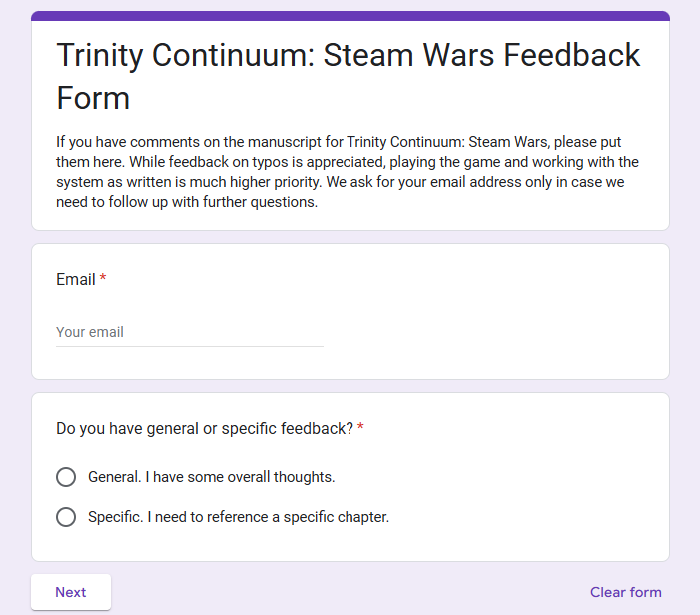Click the "Do you have general or specific feedback?" question
Viewport: 700px width, 615px height.
click(x=204, y=429)
